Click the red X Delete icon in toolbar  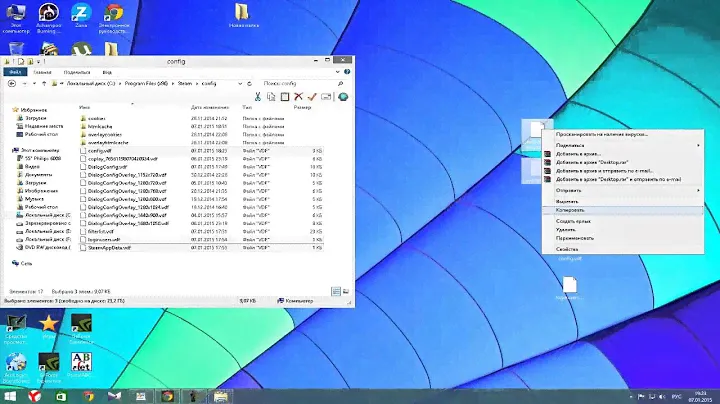(x=298, y=96)
